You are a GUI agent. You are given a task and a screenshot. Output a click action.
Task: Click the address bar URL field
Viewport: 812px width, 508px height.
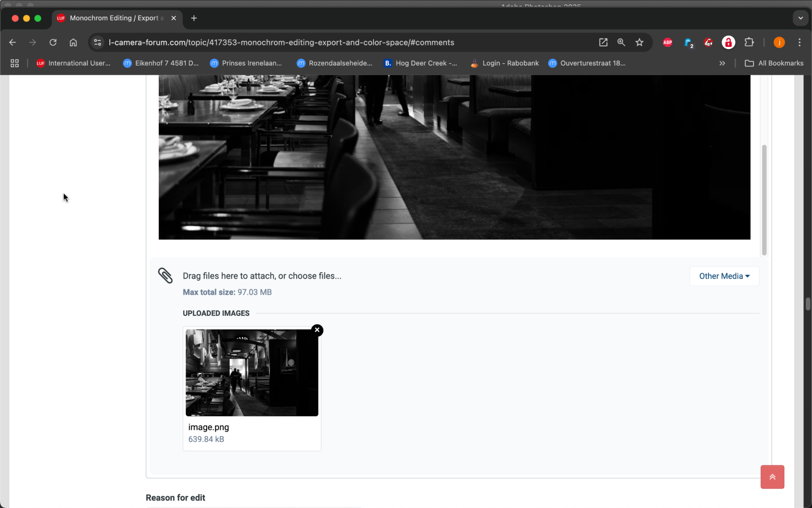(281, 42)
